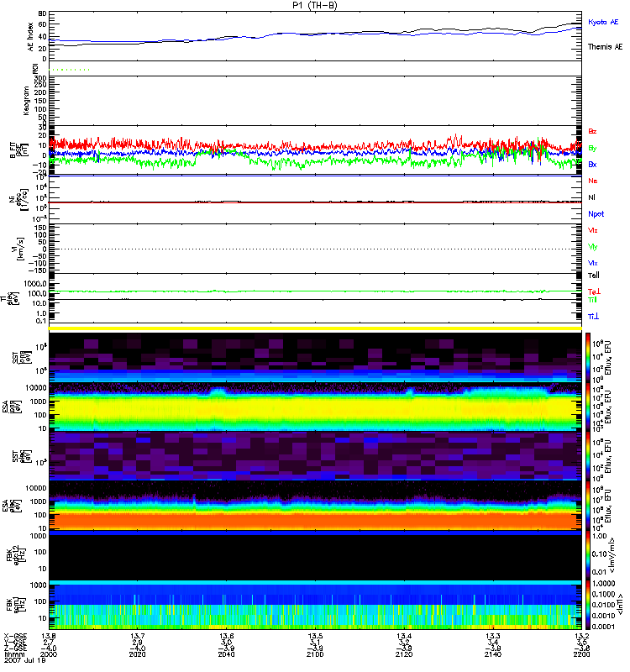Click the 2200 time tick label

pos(581,654)
